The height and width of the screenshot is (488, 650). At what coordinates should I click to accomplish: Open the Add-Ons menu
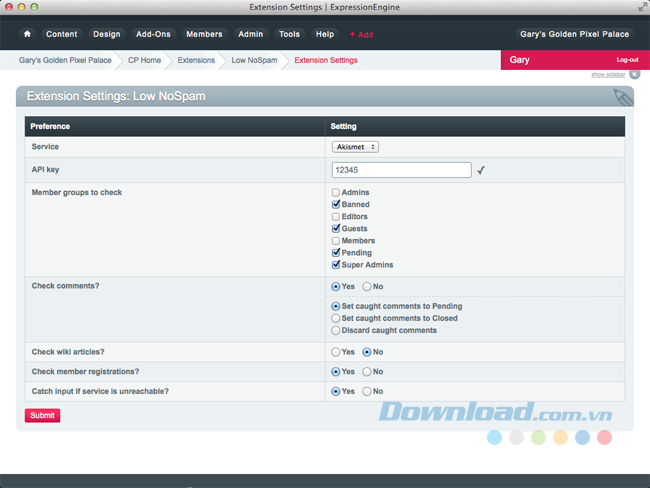click(153, 34)
